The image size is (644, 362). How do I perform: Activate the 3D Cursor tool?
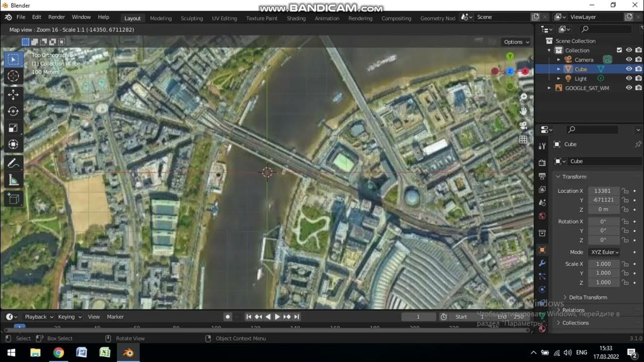point(13,76)
